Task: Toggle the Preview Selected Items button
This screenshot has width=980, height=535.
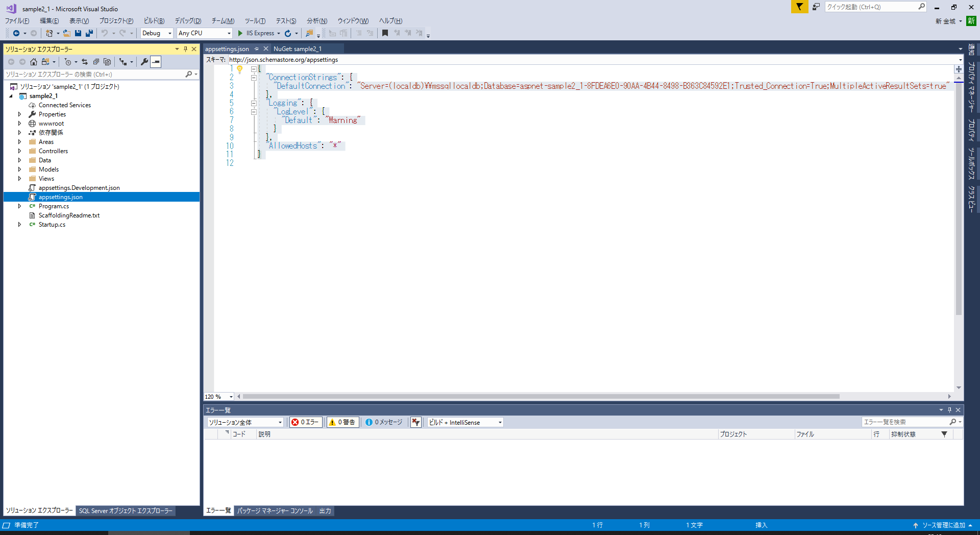Action: tap(156, 62)
